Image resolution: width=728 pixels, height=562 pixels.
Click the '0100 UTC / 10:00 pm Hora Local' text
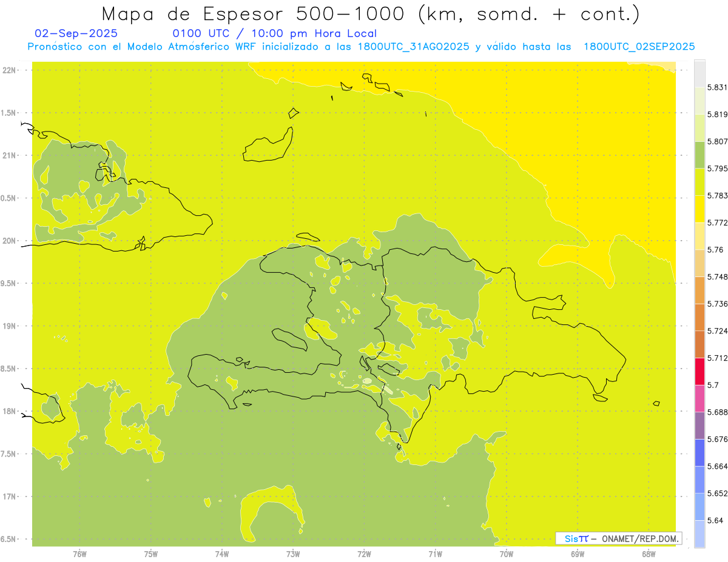[274, 34]
